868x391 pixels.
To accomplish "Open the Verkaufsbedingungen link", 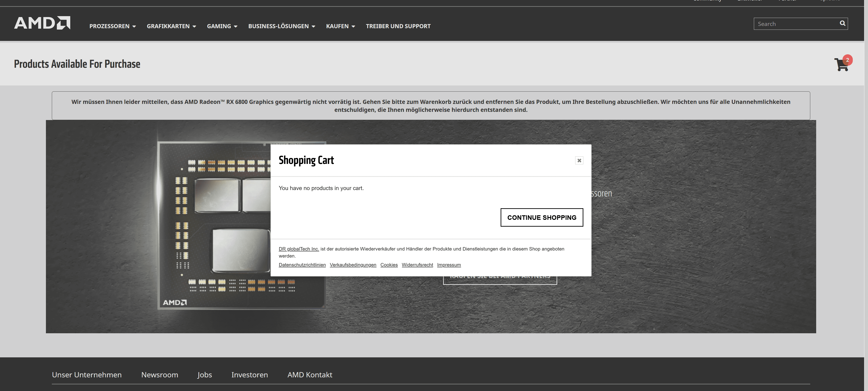I will 353,265.
